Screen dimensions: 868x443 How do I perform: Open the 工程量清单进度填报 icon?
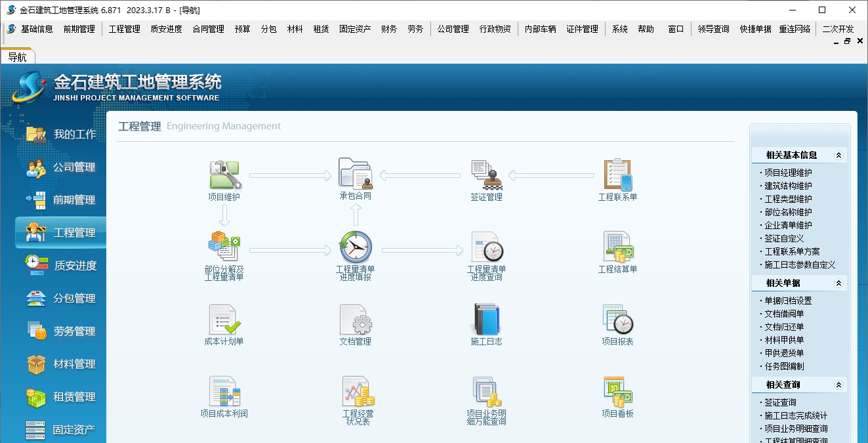(355, 251)
